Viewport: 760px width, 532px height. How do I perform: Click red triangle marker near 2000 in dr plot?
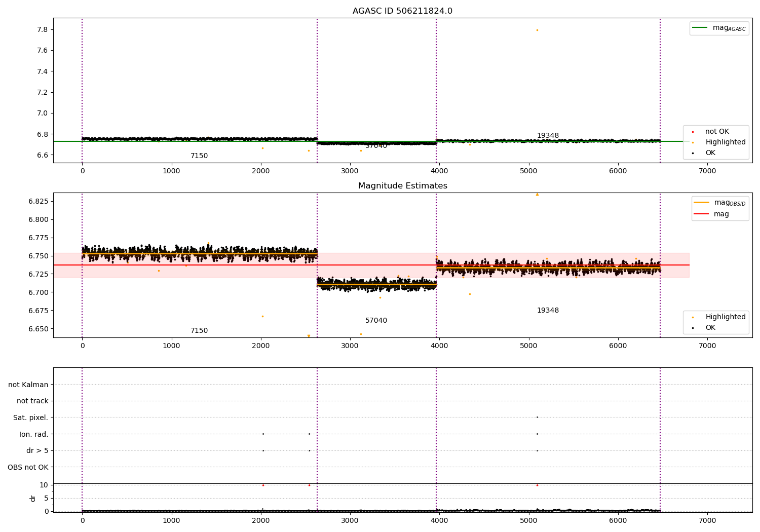click(263, 485)
